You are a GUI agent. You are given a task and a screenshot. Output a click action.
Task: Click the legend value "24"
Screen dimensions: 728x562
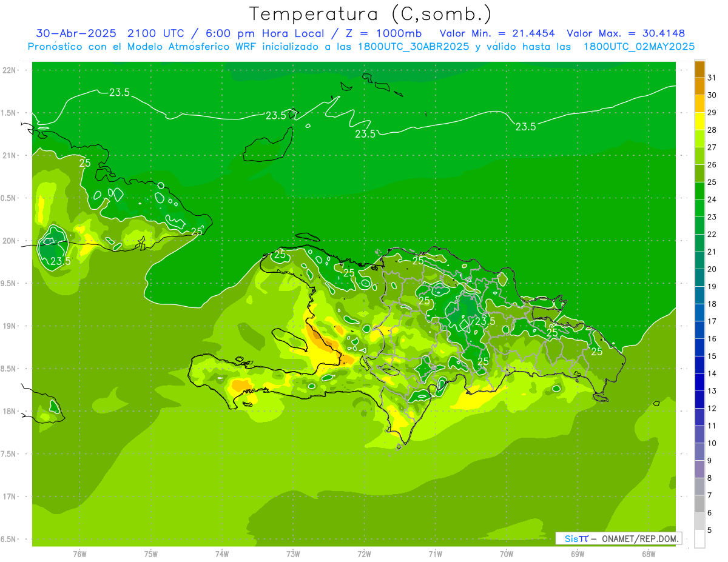point(712,199)
